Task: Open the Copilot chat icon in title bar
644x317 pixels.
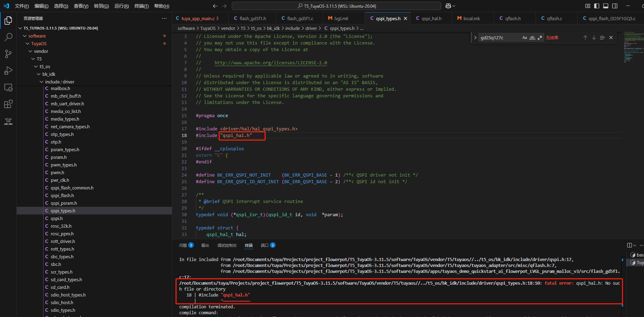Action: pyautogui.click(x=448, y=6)
